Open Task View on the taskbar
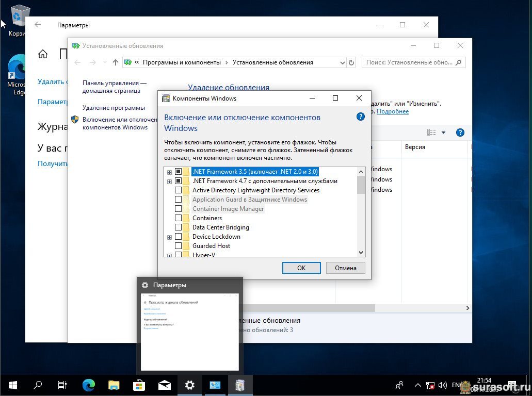Viewport: 532px width, 396px height. tap(62, 385)
